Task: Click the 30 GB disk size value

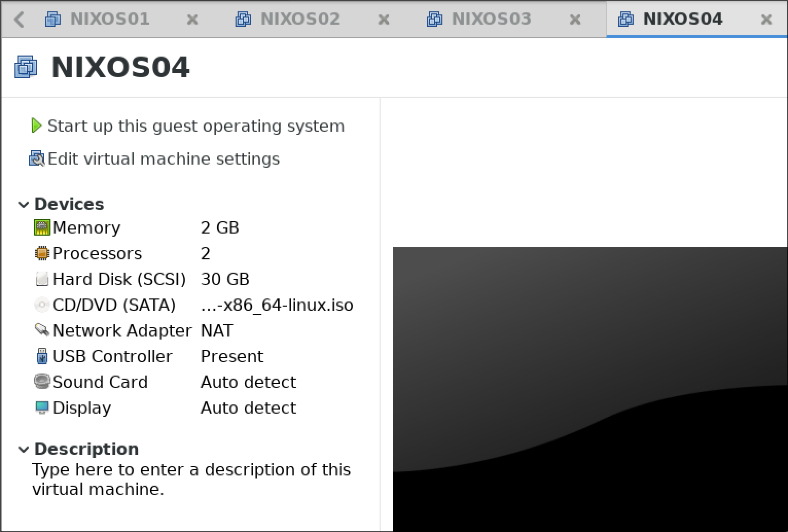Action: pos(225,279)
